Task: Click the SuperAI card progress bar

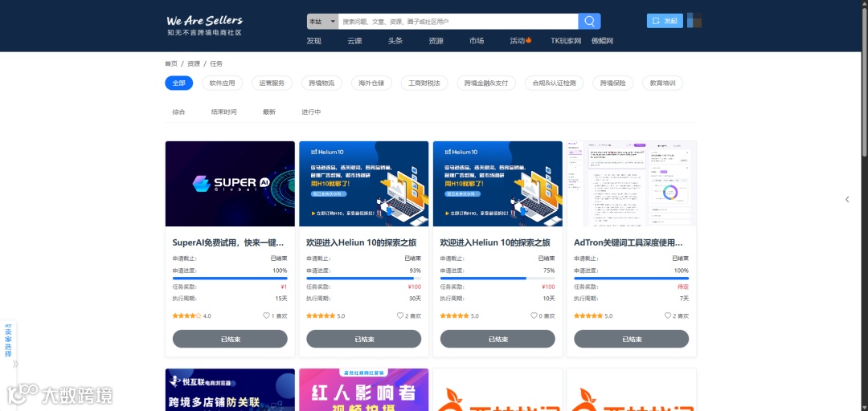Action: pyautogui.click(x=230, y=279)
